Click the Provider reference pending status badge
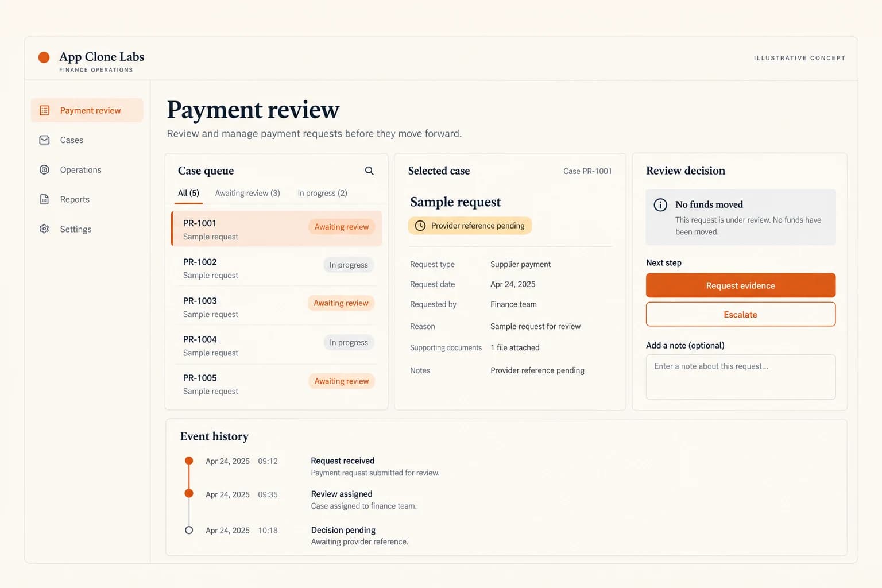 pyautogui.click(x=470, y=226)
